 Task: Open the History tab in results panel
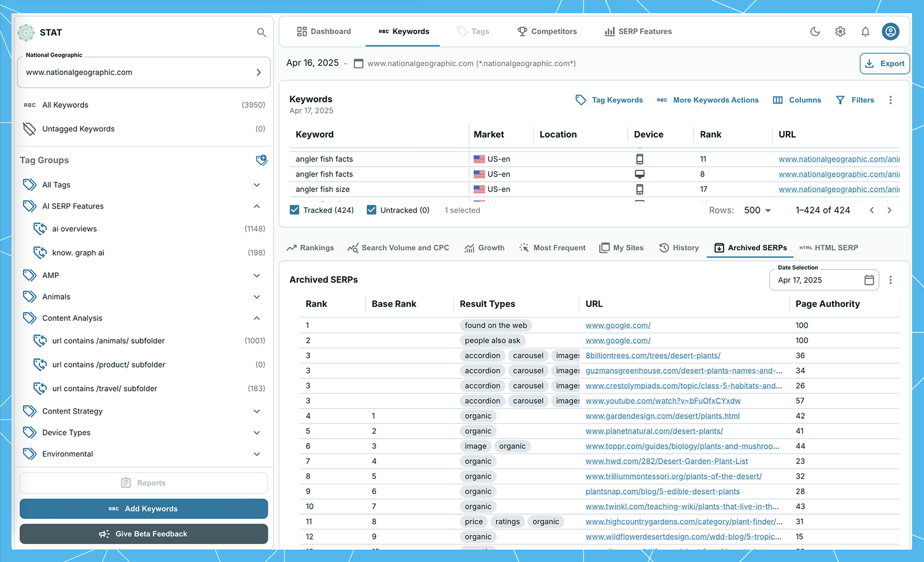[x=679, y=248]
